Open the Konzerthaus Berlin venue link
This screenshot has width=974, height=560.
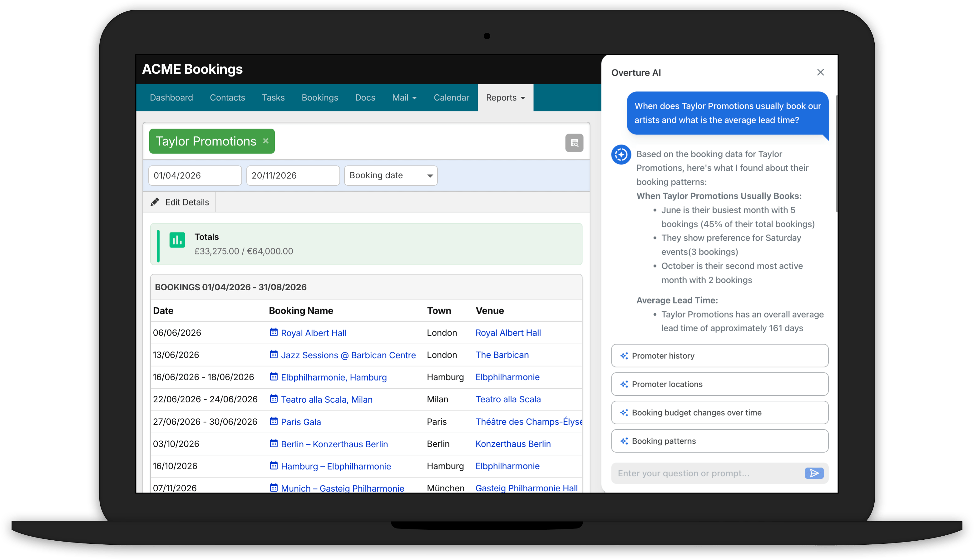(x=513, y=444)
